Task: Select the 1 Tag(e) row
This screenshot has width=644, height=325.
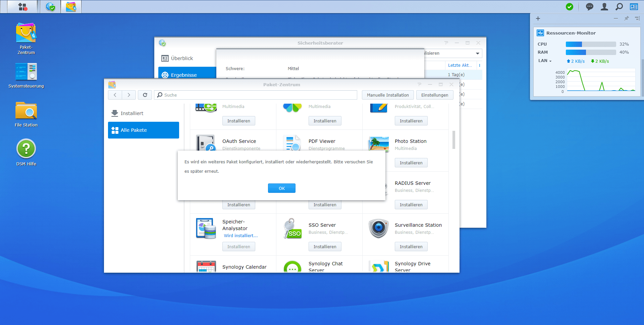Action: pos(453,75)
